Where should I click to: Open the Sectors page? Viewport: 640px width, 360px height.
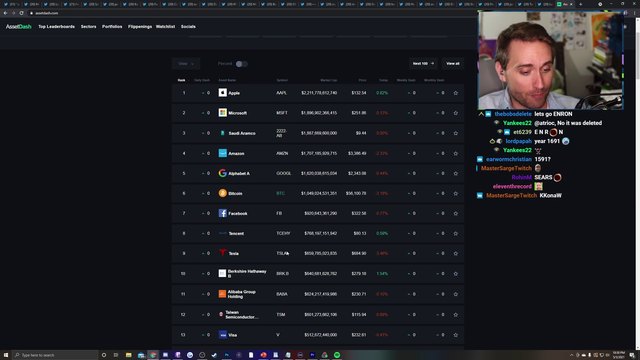tap(89, 27)
